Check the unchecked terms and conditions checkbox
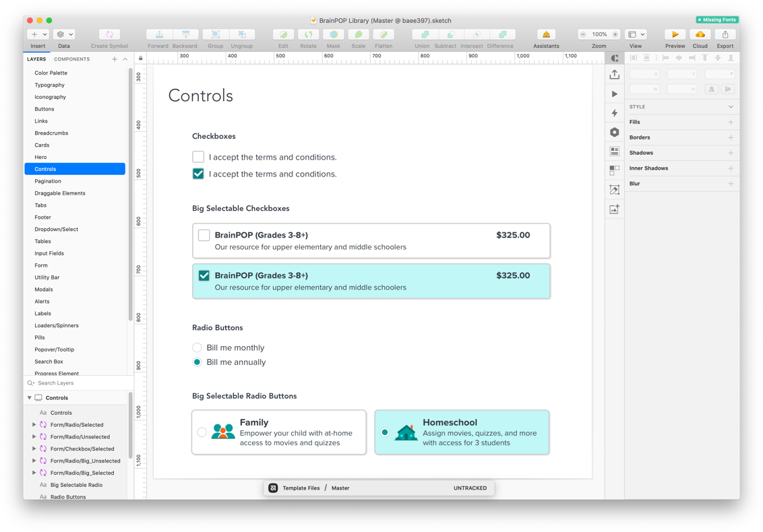Image resolution: width=763 pixels, height=532 pixels. tap(198, 157)
